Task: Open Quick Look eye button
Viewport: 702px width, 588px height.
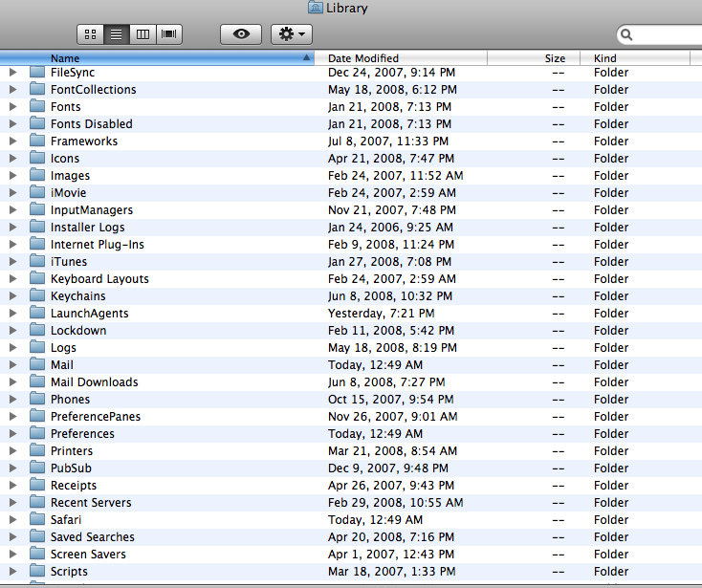Action: click(241, 34)
